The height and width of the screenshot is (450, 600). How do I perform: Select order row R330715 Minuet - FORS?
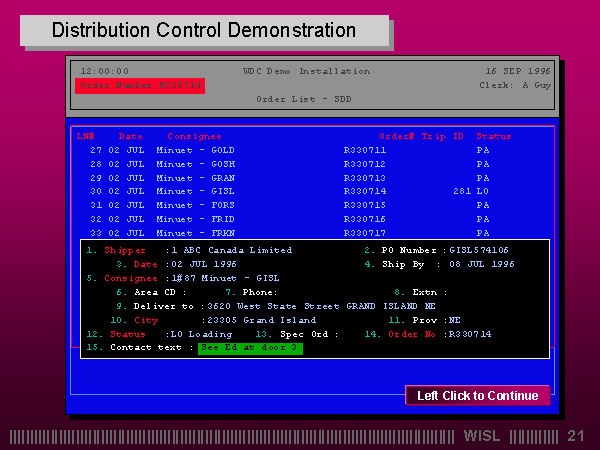pos(290,205)
